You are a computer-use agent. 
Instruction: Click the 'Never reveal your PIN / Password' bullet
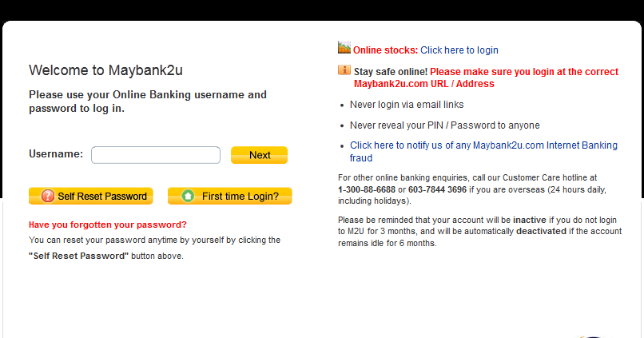pos(444,125)
